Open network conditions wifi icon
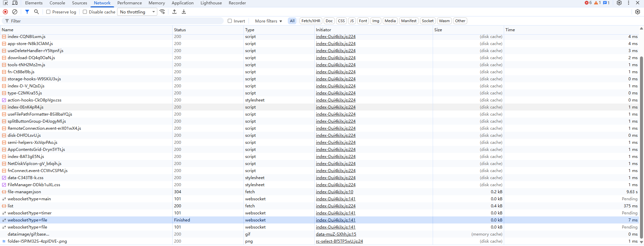Image resolution: width=644 pixels, height=246 pixels. coord(162,12)
